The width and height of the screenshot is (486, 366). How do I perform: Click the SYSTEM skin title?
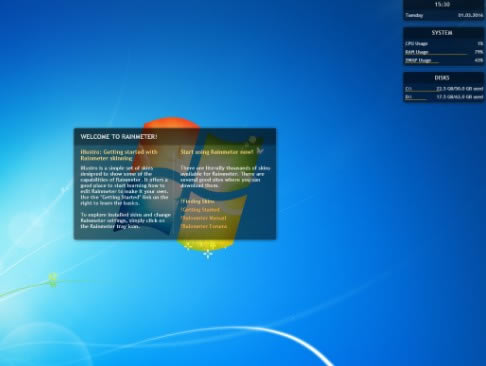click(x=442, y=33)
